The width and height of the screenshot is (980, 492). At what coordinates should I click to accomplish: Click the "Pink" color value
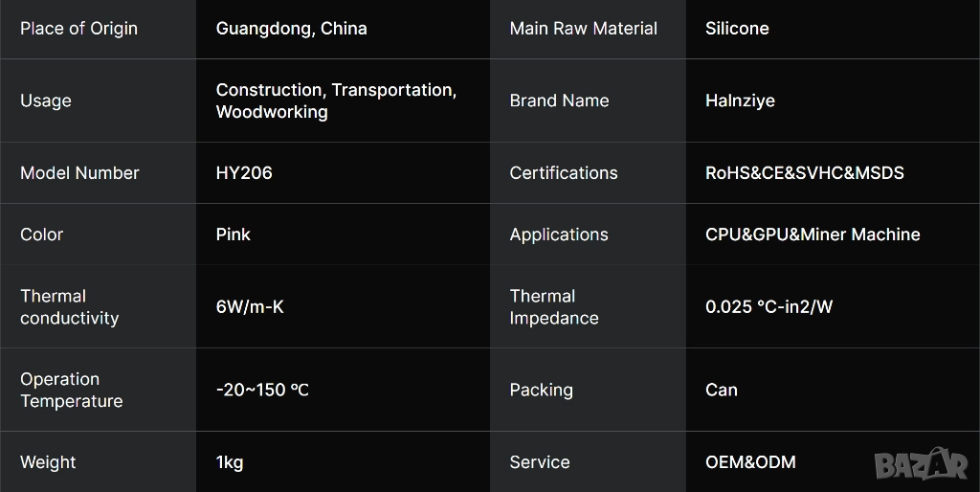pos(233,235)
